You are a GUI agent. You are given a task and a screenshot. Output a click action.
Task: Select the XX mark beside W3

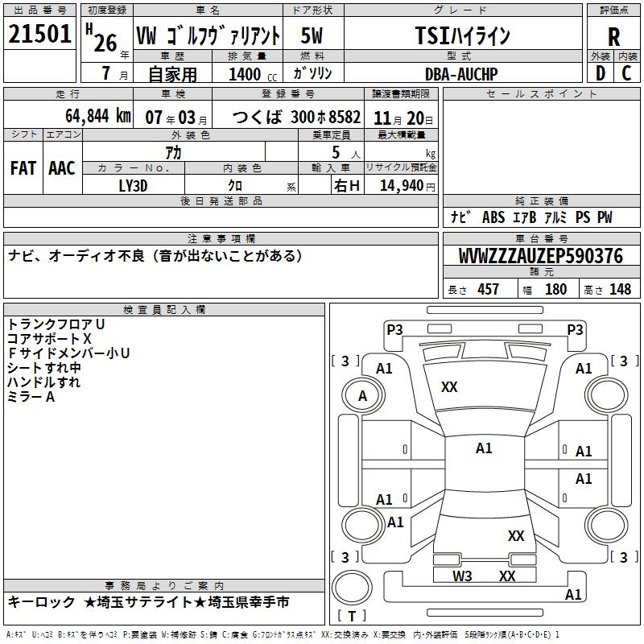tap(507, 576)
